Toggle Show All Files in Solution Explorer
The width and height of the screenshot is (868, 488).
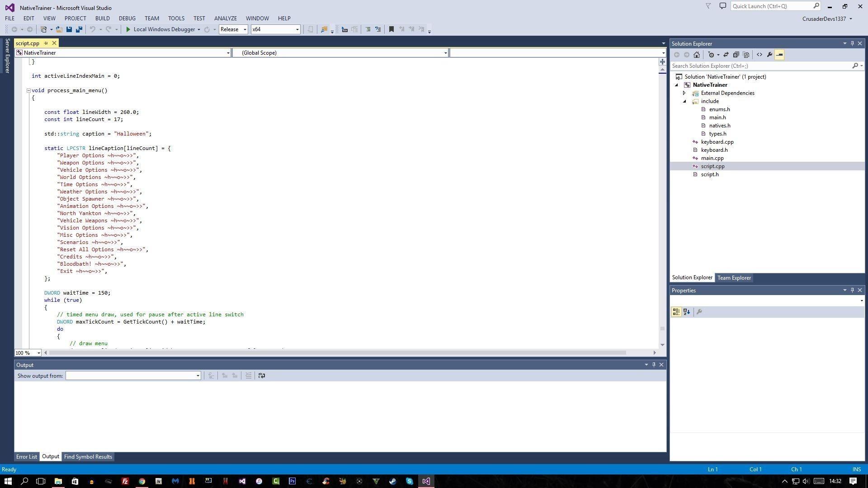point(746,55)
